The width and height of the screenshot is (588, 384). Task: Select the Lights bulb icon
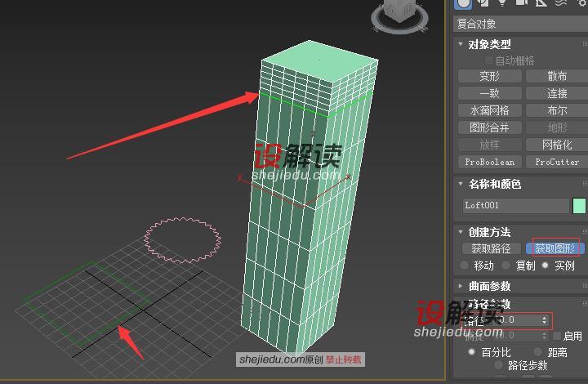tap(501, 2)
